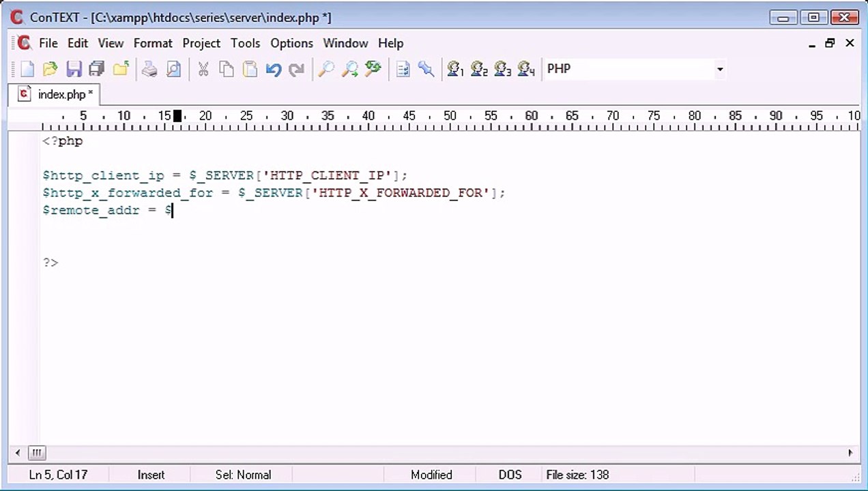Open the Window menu
Viewport: 868px width, 491px height.
[x=345, y=43]
